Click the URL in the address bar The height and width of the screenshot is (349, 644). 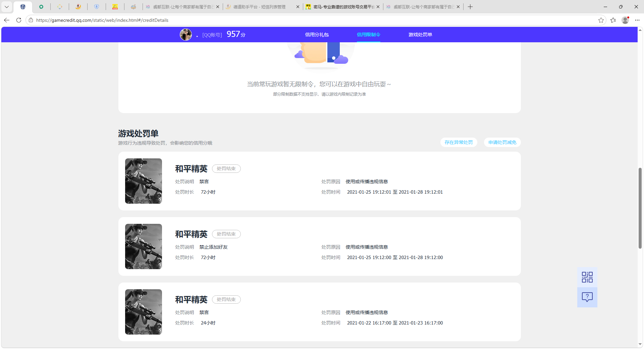pos(102,20)
